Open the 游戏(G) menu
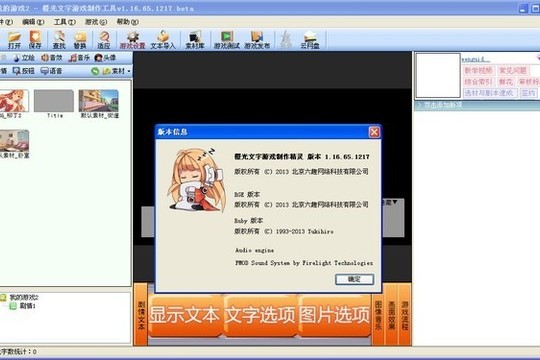Viewport: 540px width, 360px height. click(96, 22)
